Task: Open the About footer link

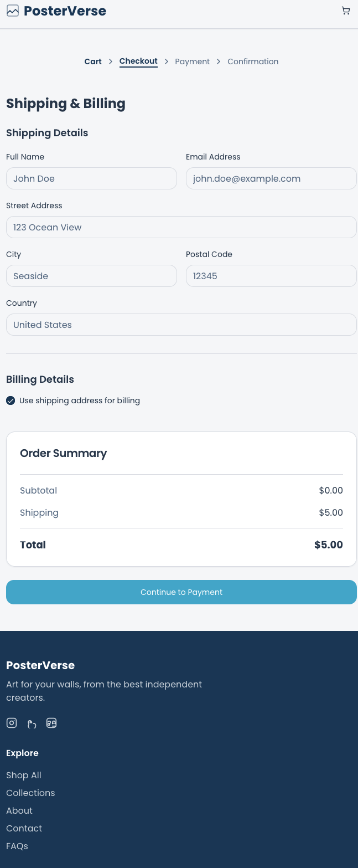Action: pyautogui.click(x=19, y=810)
